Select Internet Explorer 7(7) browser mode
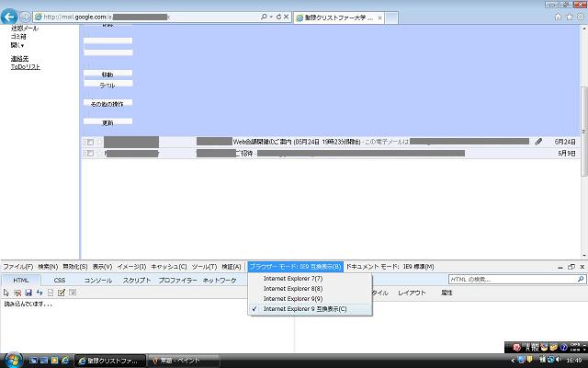588x368 pixels. point(293,279)
